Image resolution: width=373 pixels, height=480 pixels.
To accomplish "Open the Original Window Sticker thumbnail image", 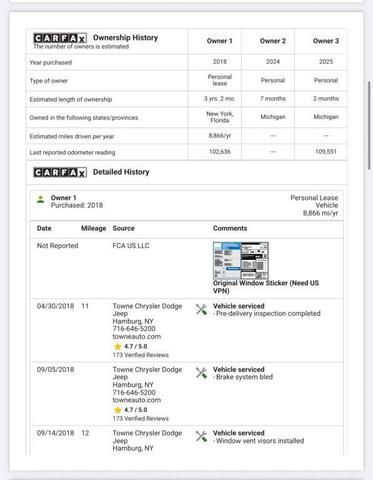I will pos(241,261).
